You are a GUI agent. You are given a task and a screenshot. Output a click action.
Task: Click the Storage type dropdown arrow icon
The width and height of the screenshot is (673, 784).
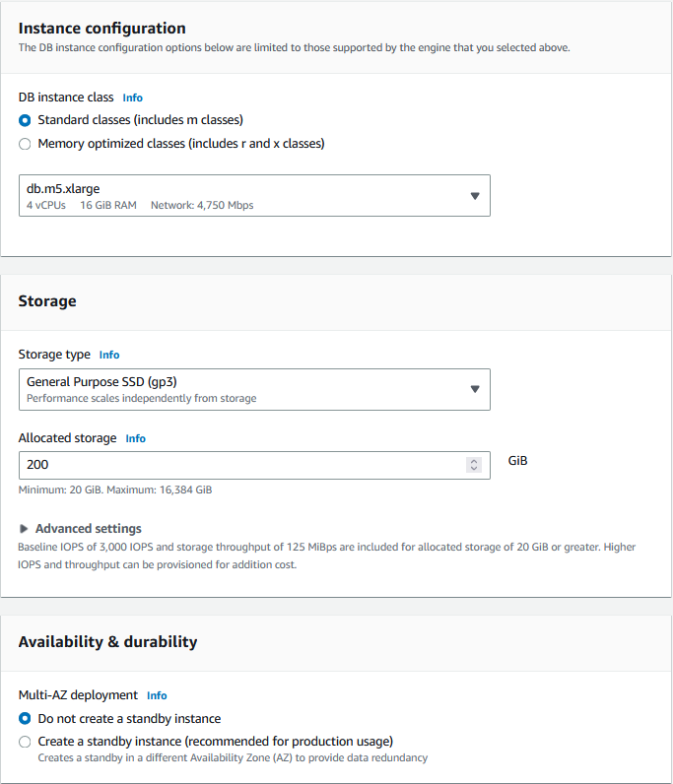[474, 389]
